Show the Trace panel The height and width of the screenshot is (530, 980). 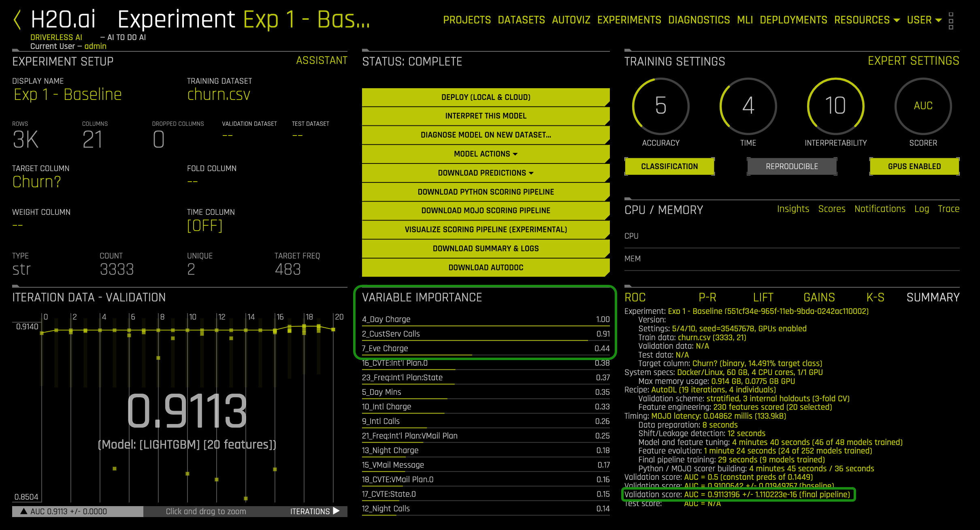948,209
